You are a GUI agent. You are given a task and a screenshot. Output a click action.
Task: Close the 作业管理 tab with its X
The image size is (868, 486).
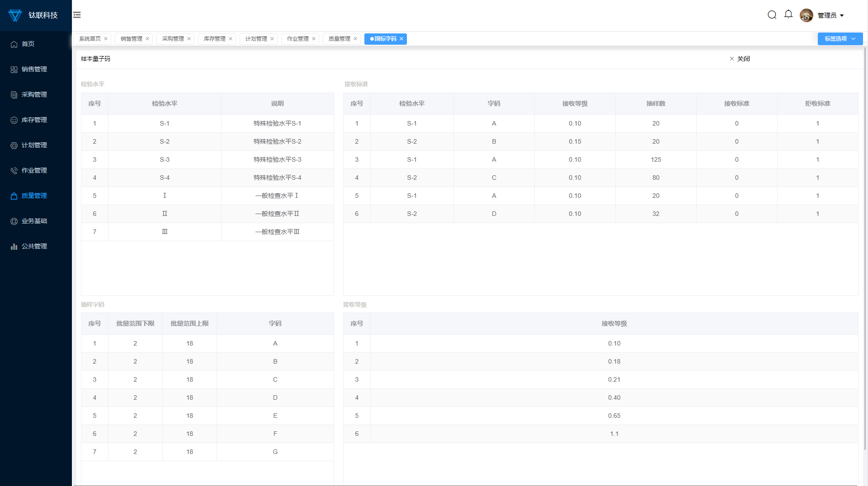tap(314, 39)
